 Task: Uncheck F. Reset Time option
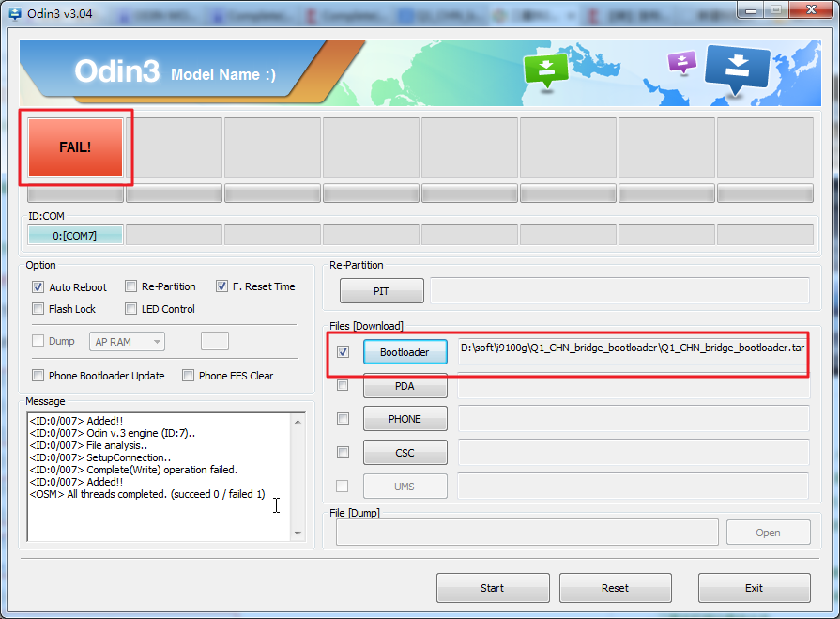coord(221,286)
